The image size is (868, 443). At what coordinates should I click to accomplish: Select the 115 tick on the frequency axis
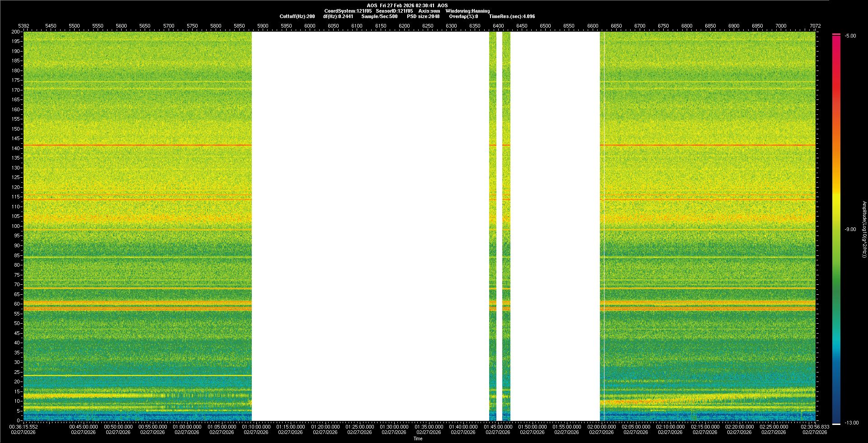click(x=16, y=197)
